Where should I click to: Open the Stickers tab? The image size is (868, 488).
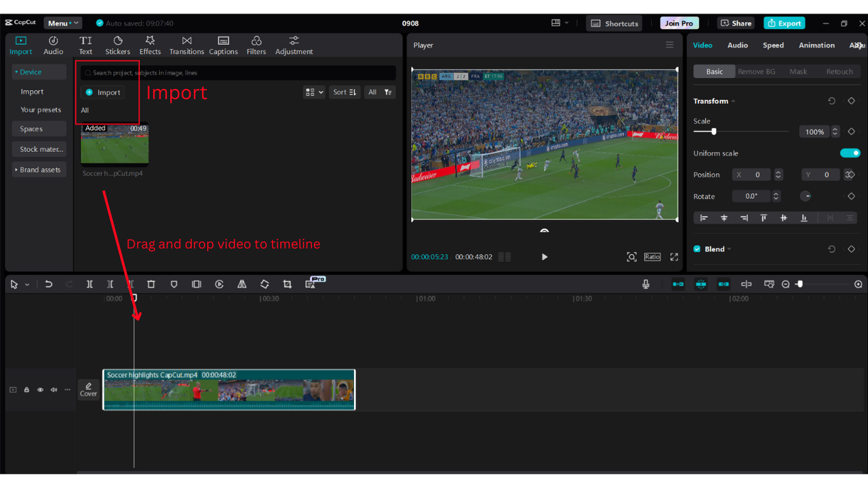tap(117, 45)
